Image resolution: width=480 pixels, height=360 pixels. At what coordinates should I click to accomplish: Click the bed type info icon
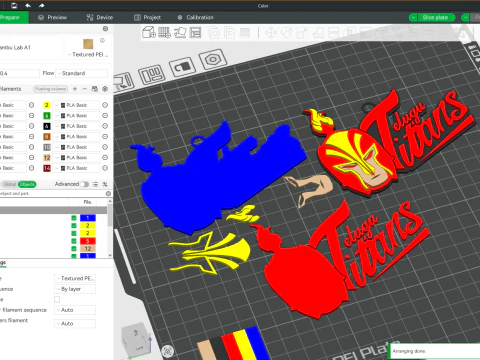(102, 40)
